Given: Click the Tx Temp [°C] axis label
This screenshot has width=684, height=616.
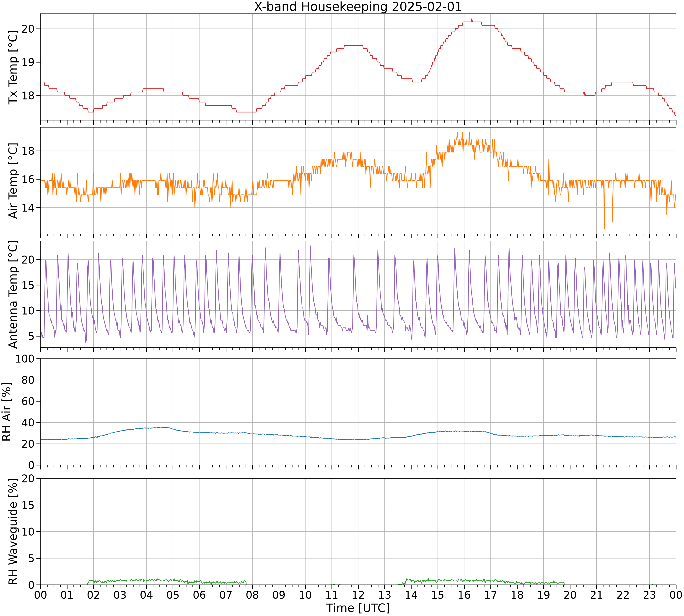Looking at the screenshot, I should [13, 67].
